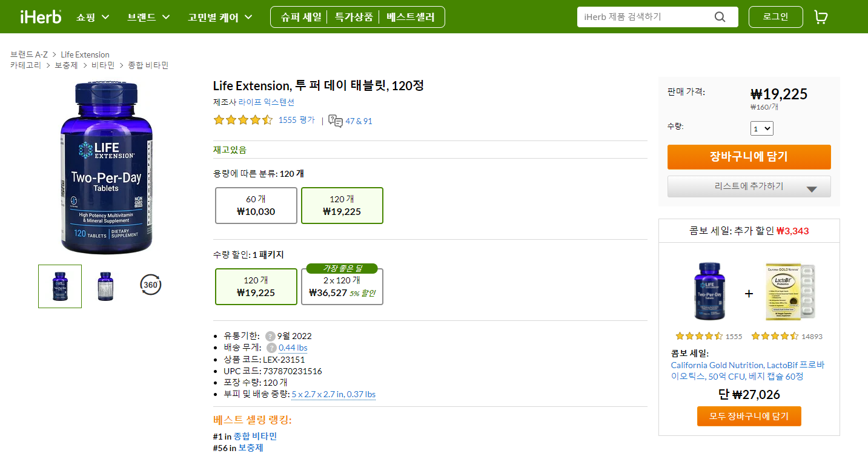Go to 보충제 breadcrumb category
This screenshot has width=868, height=465.
[66, 65]
